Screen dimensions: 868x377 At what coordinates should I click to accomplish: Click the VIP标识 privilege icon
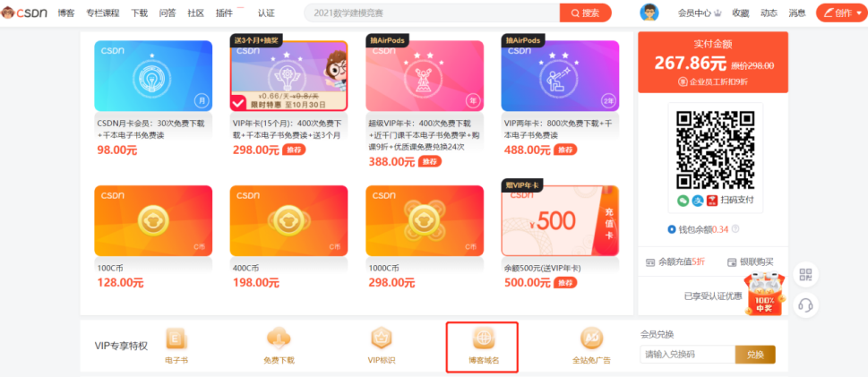pos(381,338)
